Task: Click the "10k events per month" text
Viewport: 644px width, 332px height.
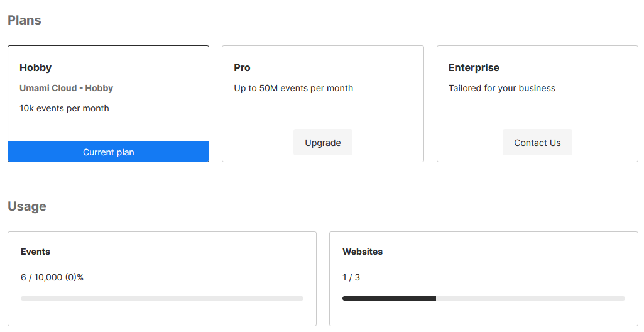Action: (x=64, y=108)
